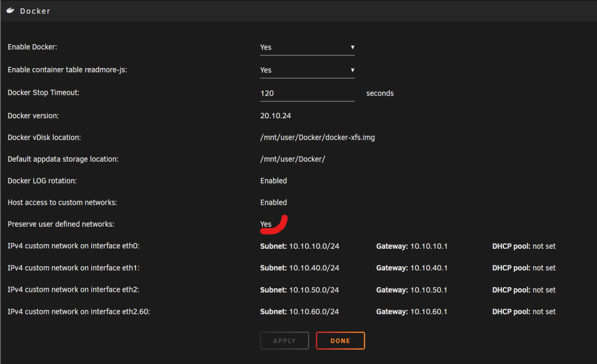Click the appdata location /mnt/user/Docker/
This screenshot has width=597, height=364.
pyautogui.click(x=293, y=159)
